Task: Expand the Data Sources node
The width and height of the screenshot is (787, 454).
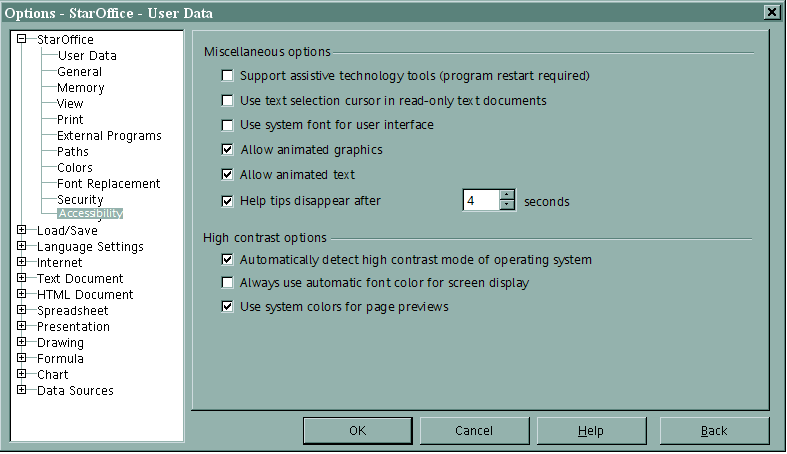Action: (x=22, y=391)
